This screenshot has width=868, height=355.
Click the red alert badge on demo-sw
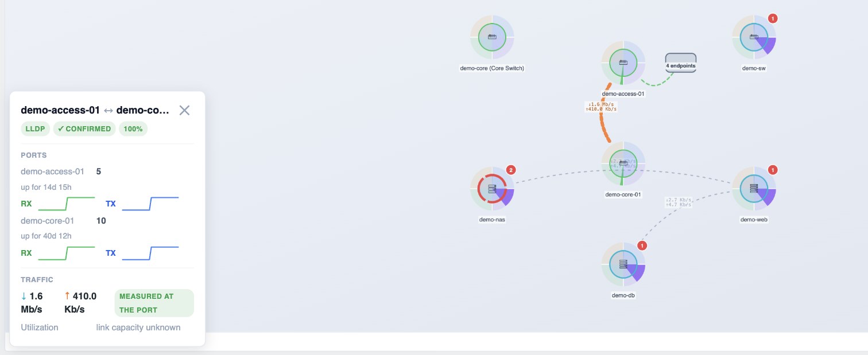point(773,18)
